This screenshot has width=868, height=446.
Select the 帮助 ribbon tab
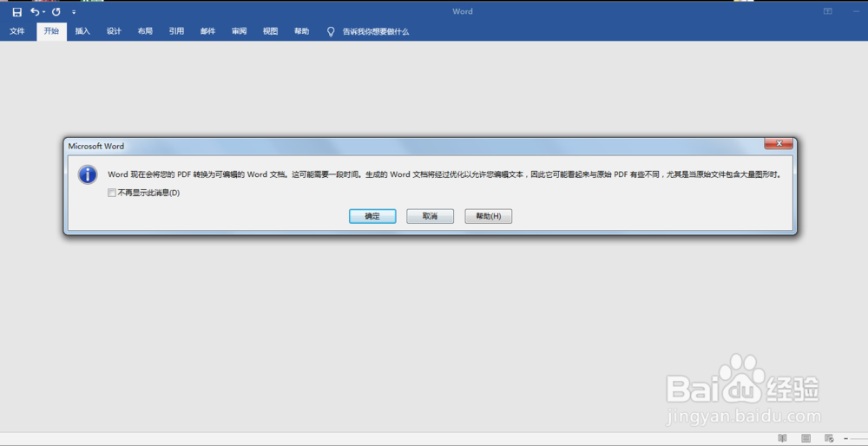[302, 31]
